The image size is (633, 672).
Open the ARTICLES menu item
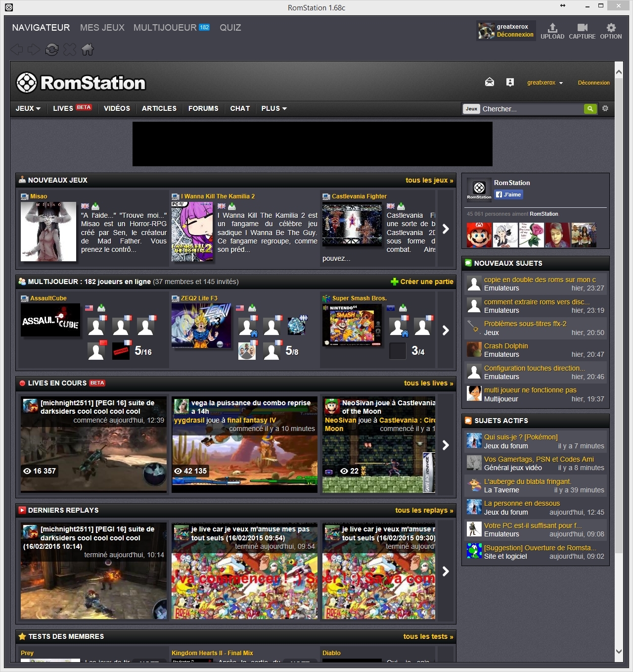159,108
